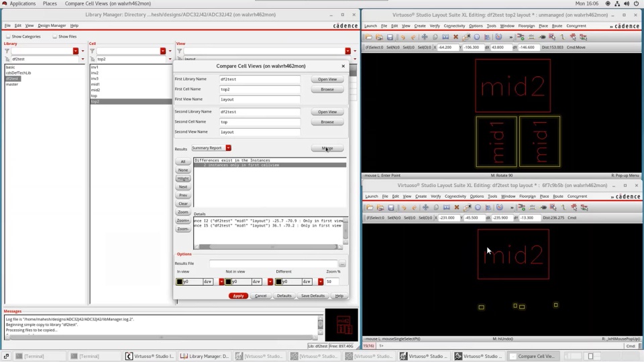
Task: Open the Cell filter red dropdown arrow
Action: (x=163, y=51)
